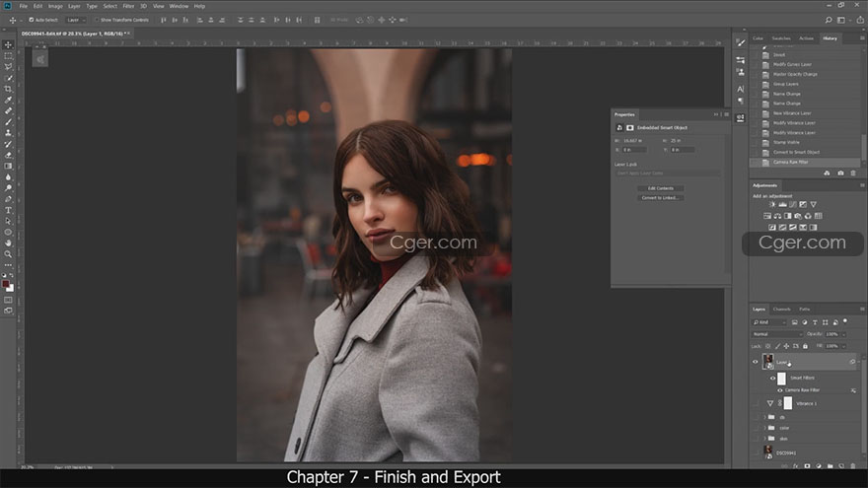Open Opacity value dropdown arrow
The image size is (868, 488).
pyautogui.click(x=843, y=334)
